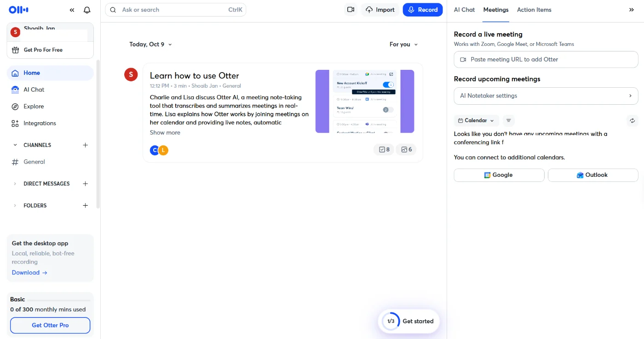The height and width of the screenshot is (339, 644).
Task: Add a direct message with plus icon
Action: pyautogui.click(x=85, y=184)
